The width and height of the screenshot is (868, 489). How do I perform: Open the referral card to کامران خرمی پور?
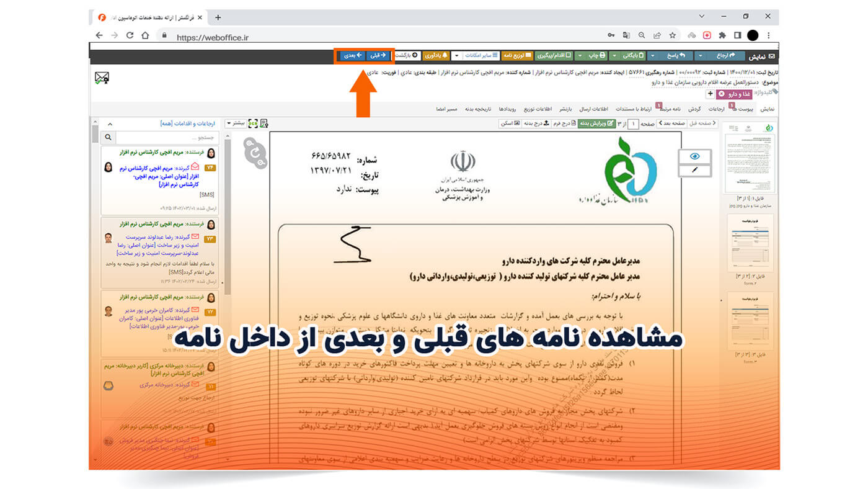point(159,323)
